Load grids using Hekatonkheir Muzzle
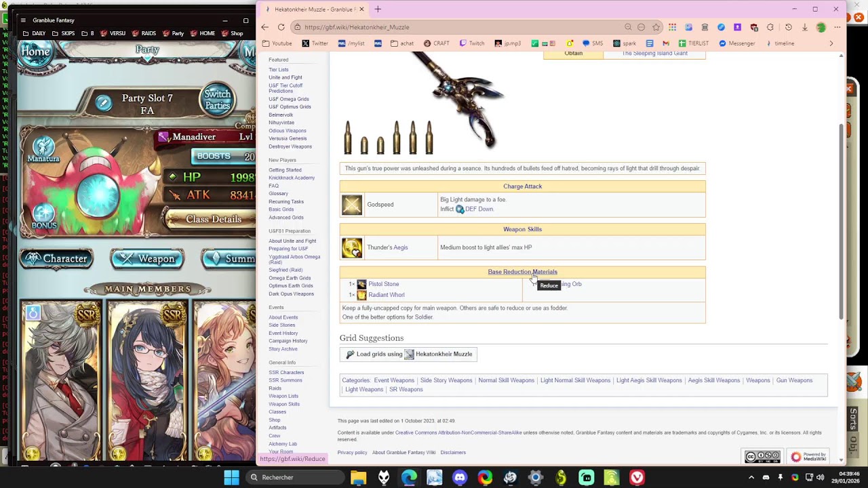Image resolution: width=868 pixels, height=488 pixels. (408, 354)
